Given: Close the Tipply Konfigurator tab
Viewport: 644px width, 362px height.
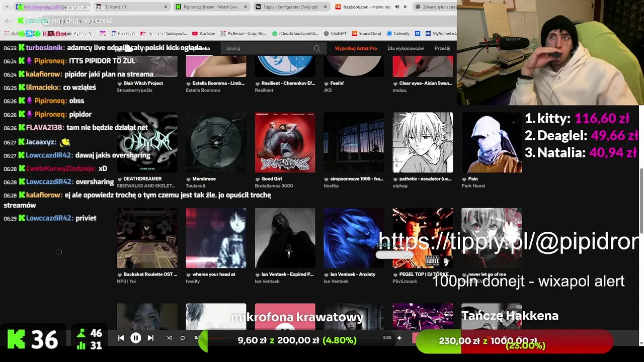Looking at the screenshot, I should tap(325, 7).
